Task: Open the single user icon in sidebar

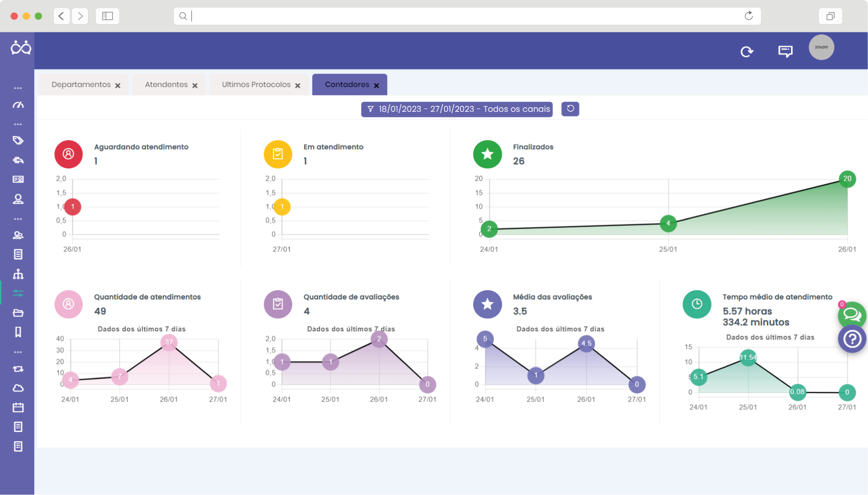Action: click(x=18, y=199)
